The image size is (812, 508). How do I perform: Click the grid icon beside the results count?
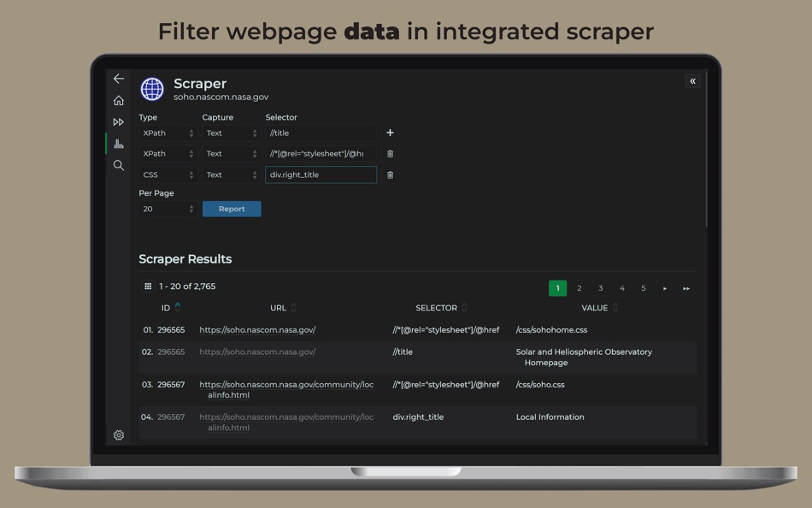coord(147,284)
